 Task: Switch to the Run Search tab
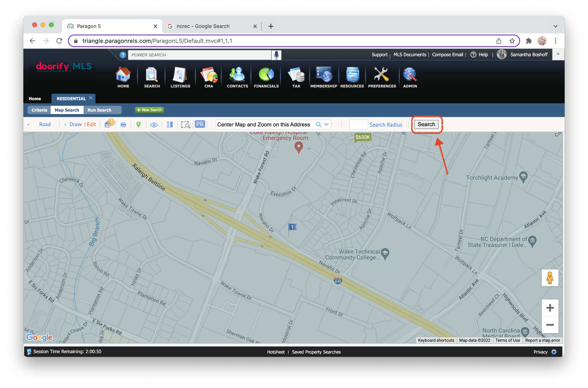[x=99, y=110]
